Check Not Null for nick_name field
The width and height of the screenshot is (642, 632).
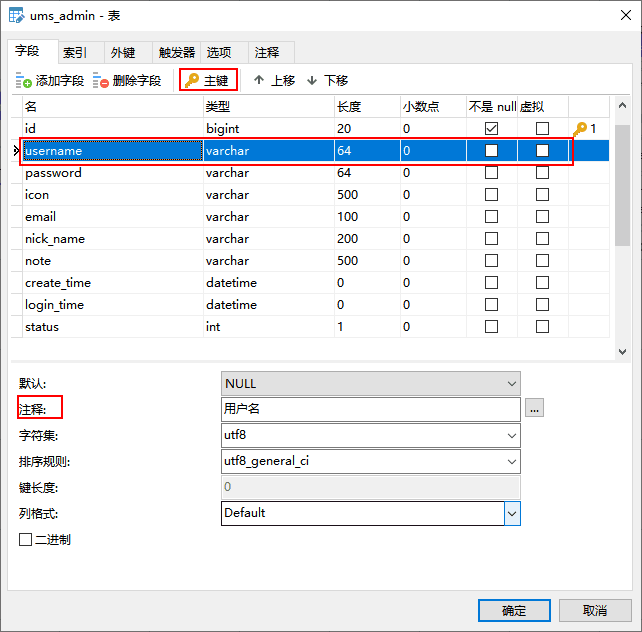[x=491, y=239]
